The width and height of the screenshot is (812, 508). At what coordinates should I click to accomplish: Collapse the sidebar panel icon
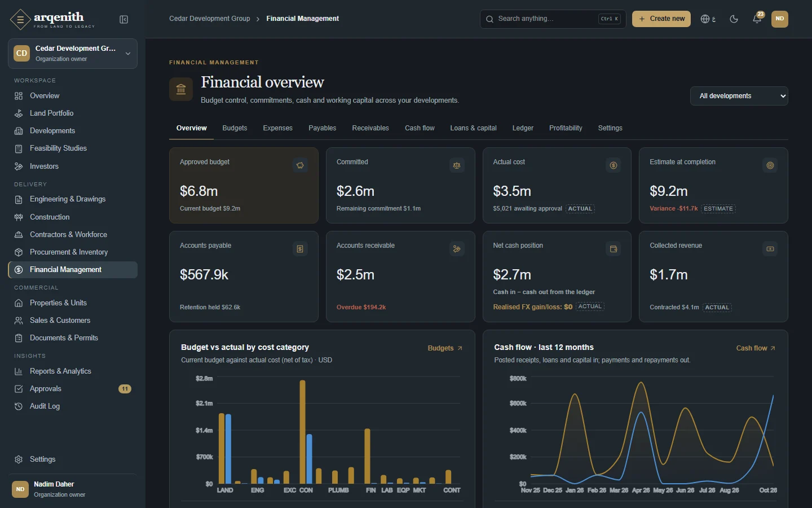pos(124,20)
